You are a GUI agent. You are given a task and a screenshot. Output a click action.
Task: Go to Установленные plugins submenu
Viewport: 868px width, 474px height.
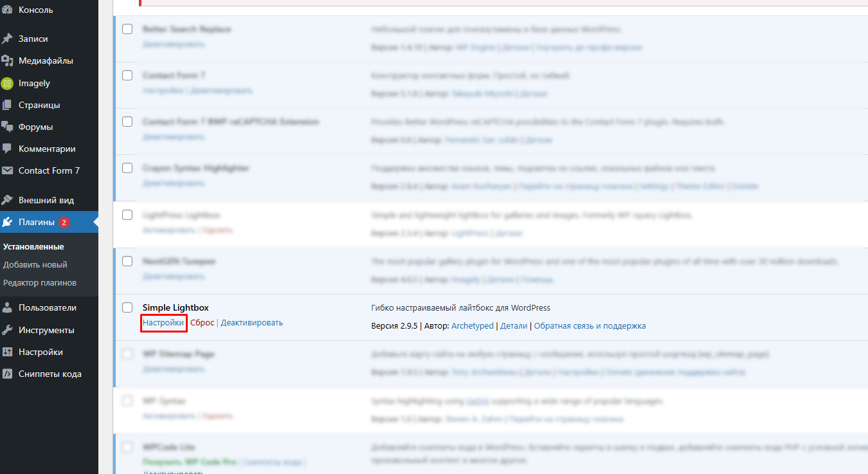(33, 246)
